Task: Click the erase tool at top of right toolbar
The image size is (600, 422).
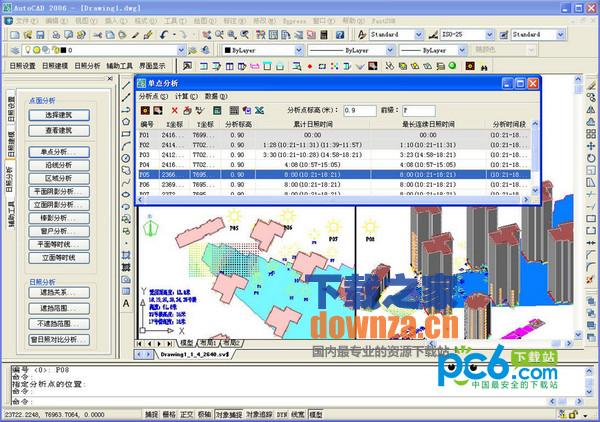Action: (x=592, y=85)
